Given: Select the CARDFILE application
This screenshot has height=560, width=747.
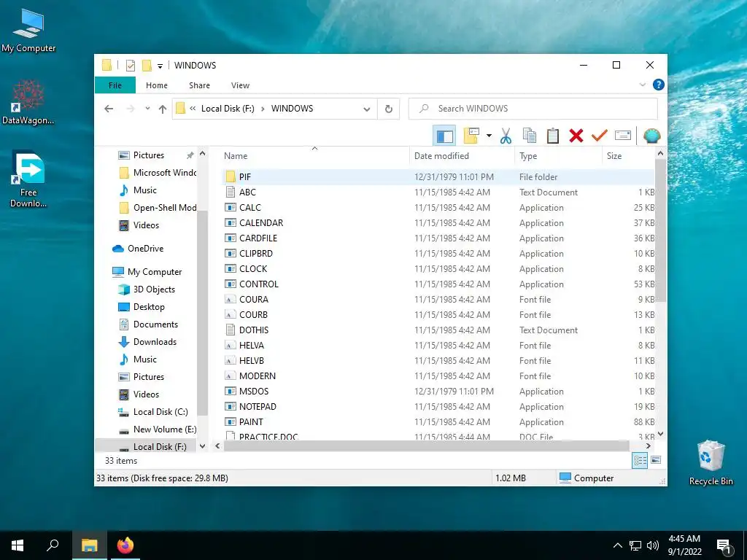Looking at the screenshot, I should pyautogui.click(x=438, y=238).
